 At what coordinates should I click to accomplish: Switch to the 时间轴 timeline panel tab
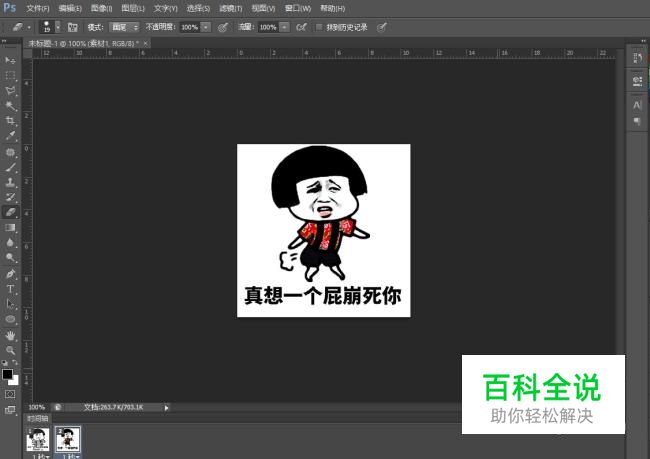click(38, 419)
